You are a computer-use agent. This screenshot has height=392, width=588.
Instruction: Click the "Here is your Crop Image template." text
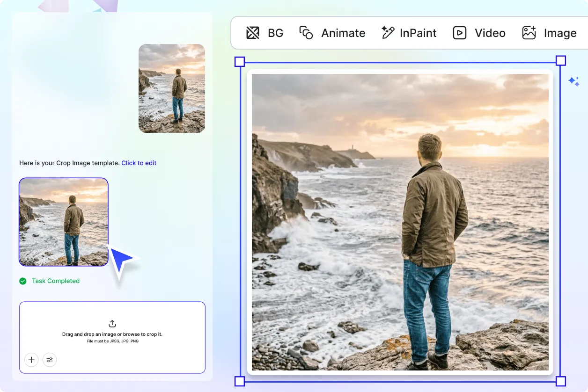(69, 163)
